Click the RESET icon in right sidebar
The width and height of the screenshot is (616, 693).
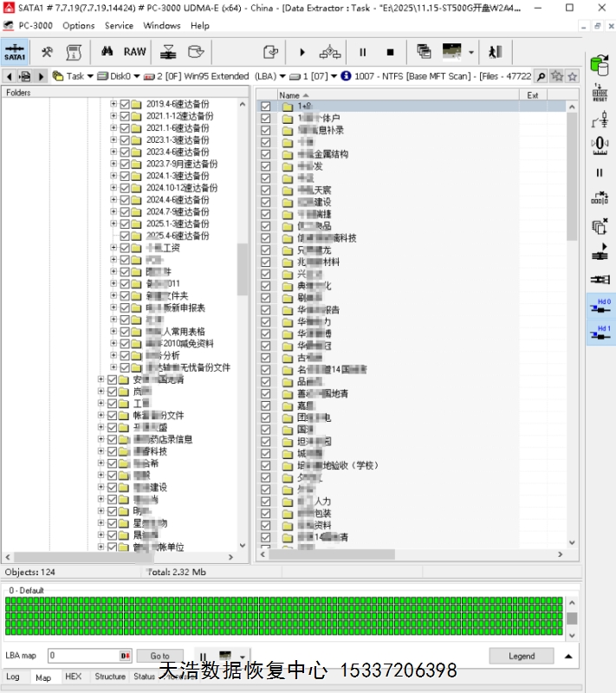pyautogui.click(x=600, y=94)
